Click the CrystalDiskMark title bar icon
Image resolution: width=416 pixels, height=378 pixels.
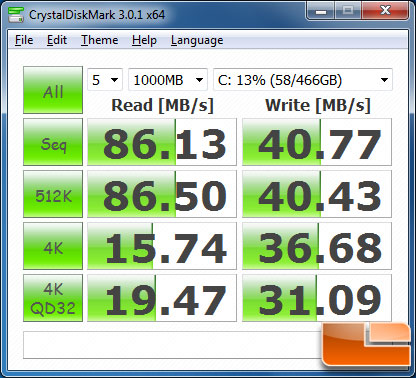(16, 14)
